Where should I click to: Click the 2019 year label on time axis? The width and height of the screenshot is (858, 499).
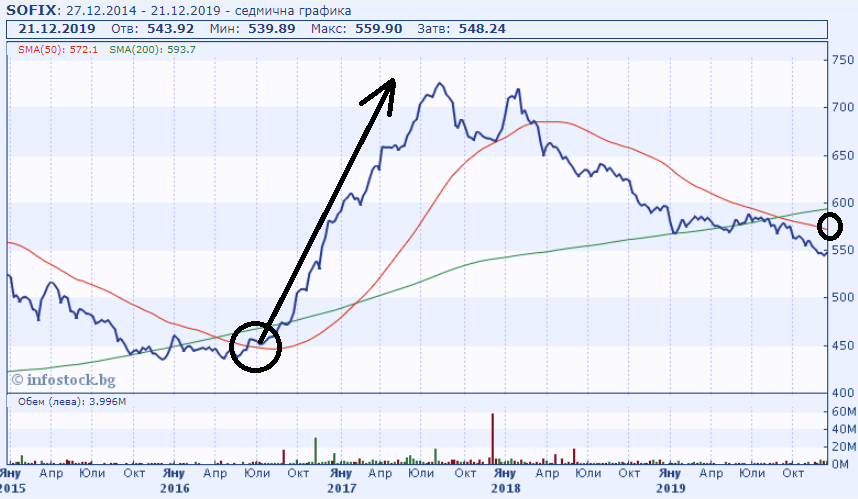pos(670,488)
